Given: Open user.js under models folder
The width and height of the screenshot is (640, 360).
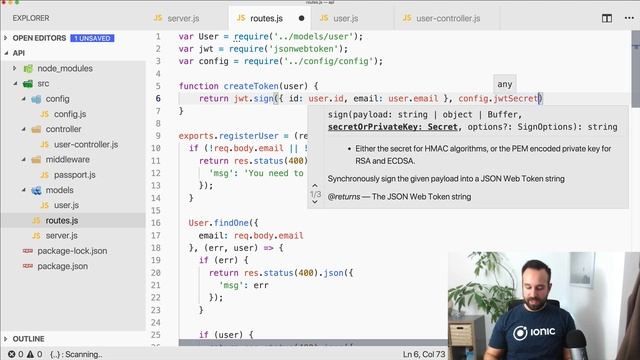Looking at the screenshot, I should pyautogui.click(x=66, y=205).
